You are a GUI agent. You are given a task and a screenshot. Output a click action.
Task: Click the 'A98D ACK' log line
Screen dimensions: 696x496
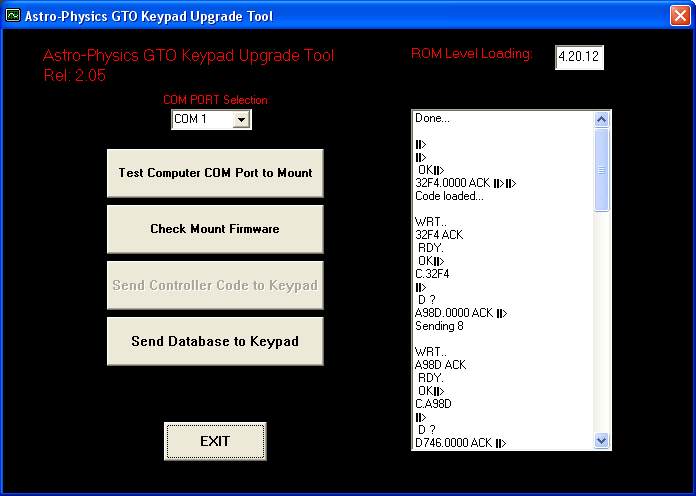click(x=440, y=365)
